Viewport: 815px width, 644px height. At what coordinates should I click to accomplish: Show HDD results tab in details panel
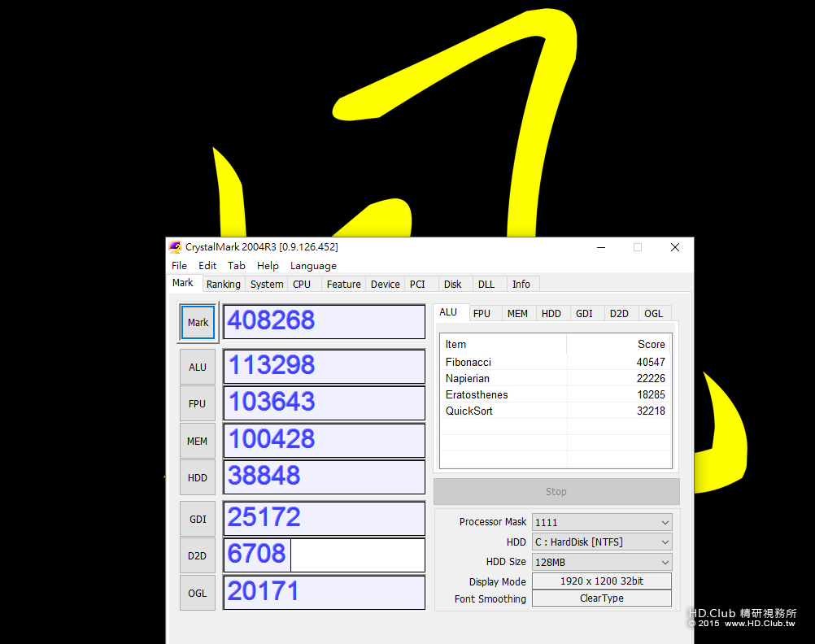coord(551,313)
